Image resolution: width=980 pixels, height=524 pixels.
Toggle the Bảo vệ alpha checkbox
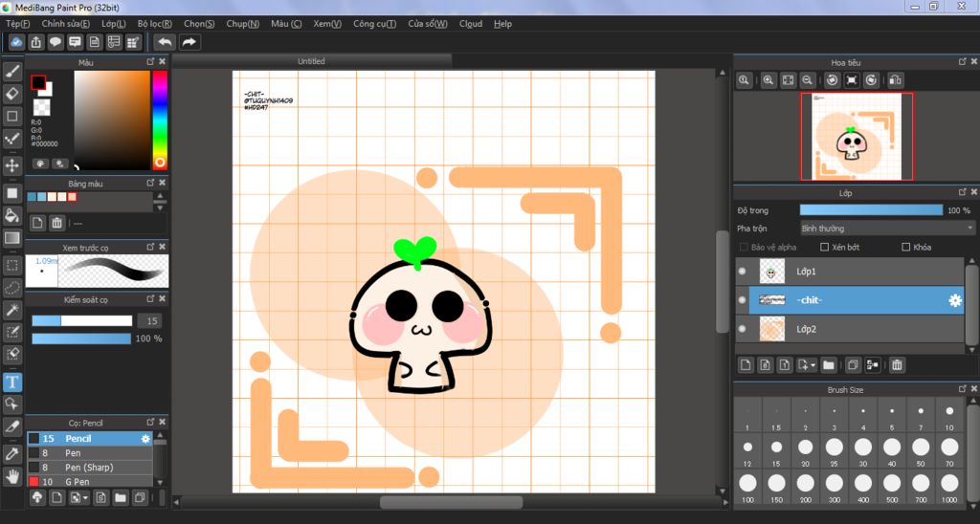coord(744,248)
